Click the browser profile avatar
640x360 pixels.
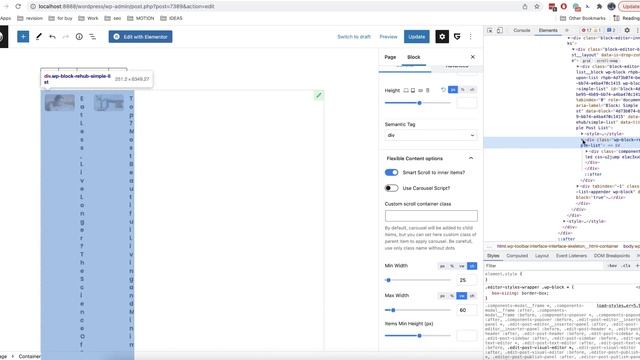[x=611, y=7]
